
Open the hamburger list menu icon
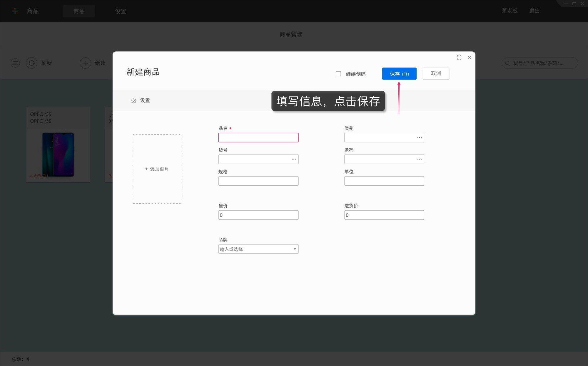15,63
